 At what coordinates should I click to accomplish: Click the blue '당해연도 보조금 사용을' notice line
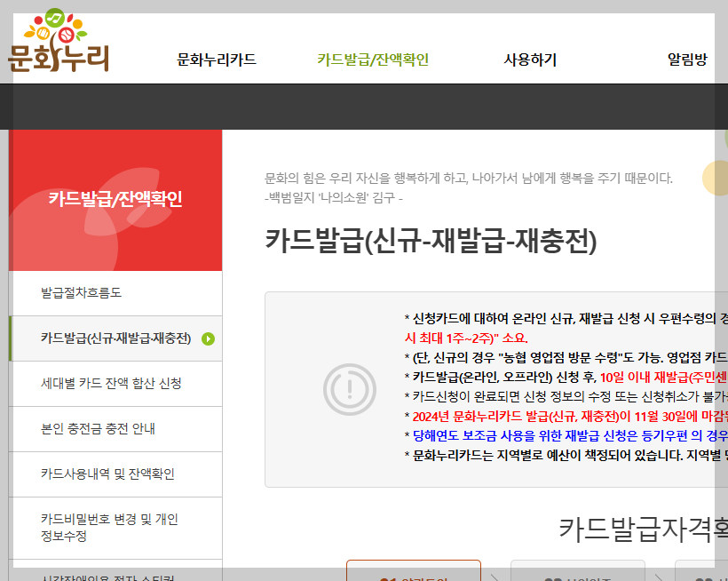[x=566, y=435]
